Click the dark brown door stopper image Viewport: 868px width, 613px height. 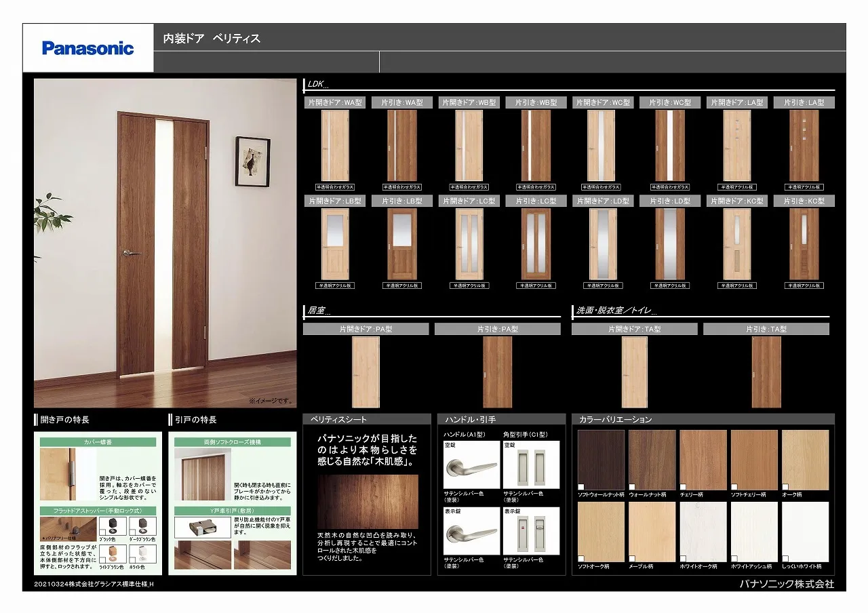pyautogui.click(x=142, y=526)
